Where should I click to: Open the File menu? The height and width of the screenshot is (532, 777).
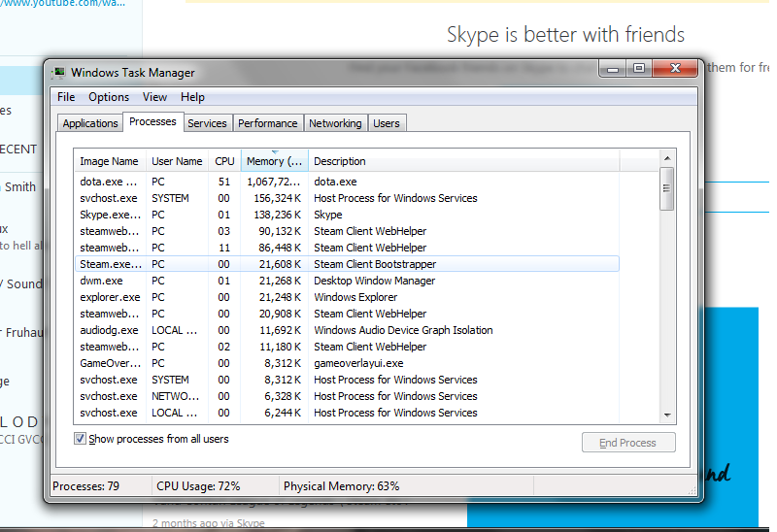[66, 97]
